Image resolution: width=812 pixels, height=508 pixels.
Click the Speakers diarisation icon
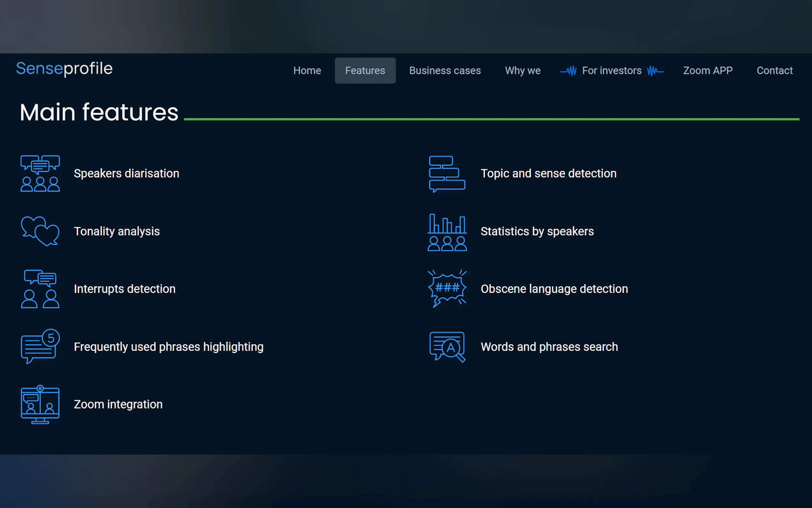[x=40, y=173]
